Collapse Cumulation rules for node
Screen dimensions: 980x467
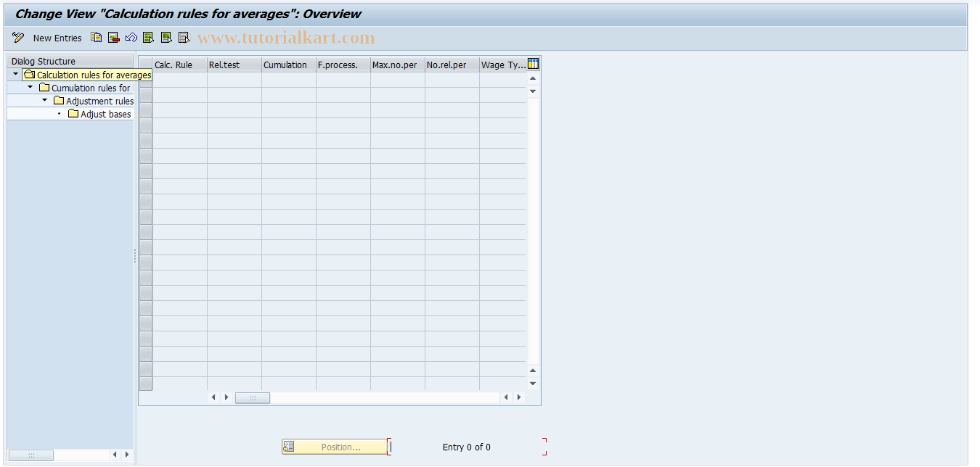click(x=30, y=87)
